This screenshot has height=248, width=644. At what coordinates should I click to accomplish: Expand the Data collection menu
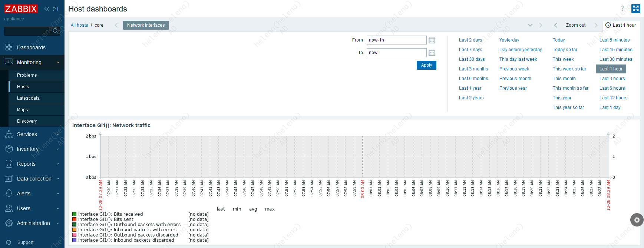click(32, 179)
